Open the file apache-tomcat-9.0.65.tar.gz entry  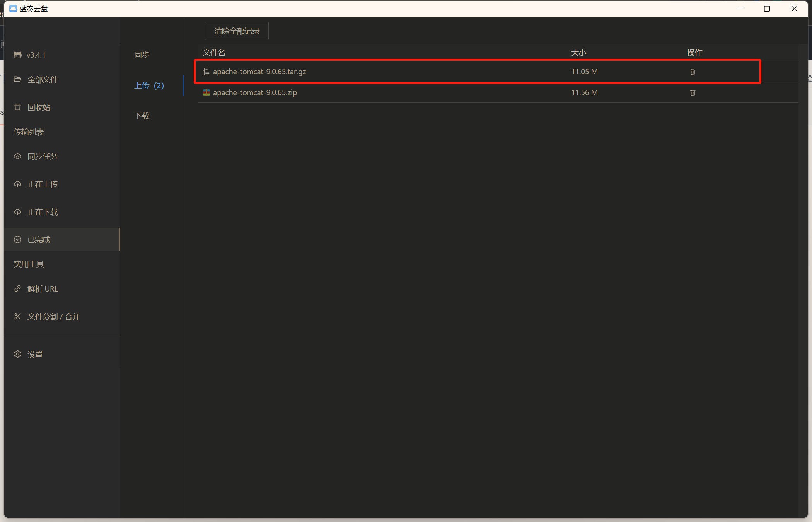point(259,72)
